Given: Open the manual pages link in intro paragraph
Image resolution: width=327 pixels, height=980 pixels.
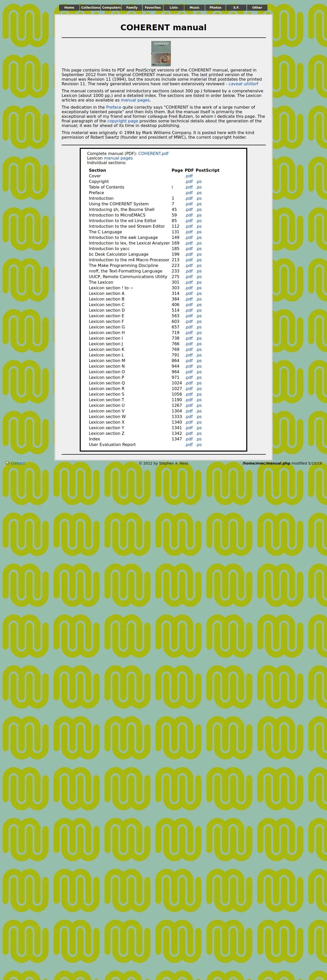Looking at the screenshot, I should [x=135, y=100].
